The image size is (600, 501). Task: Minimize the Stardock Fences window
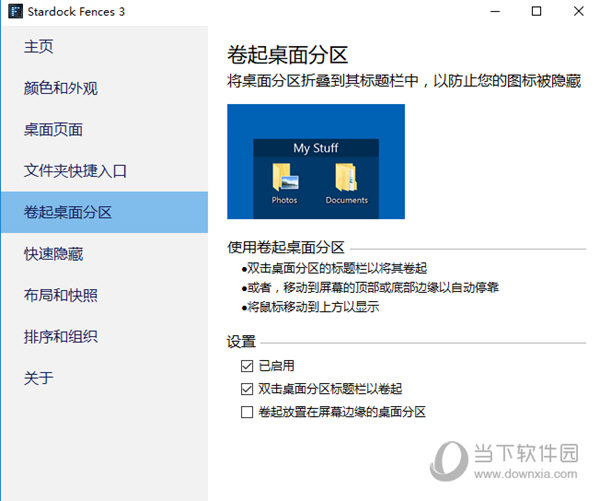pos(495,11)
